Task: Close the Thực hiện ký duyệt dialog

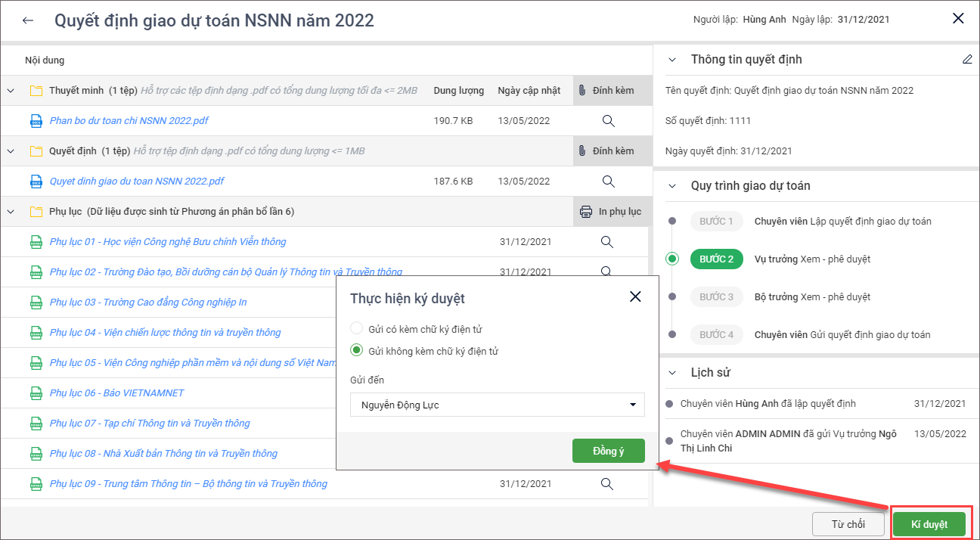Action: pyautogui.click(x=635, y=296)
